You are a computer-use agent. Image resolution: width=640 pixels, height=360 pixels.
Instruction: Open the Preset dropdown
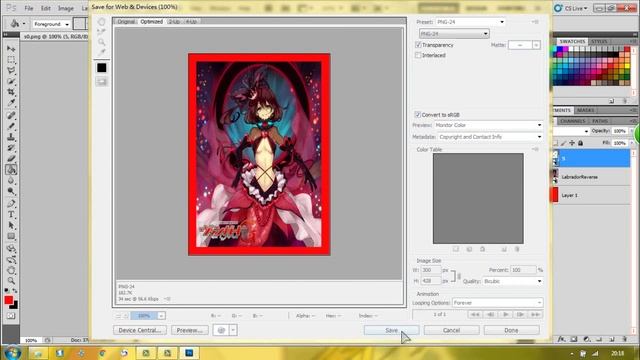tap(470, 22)
